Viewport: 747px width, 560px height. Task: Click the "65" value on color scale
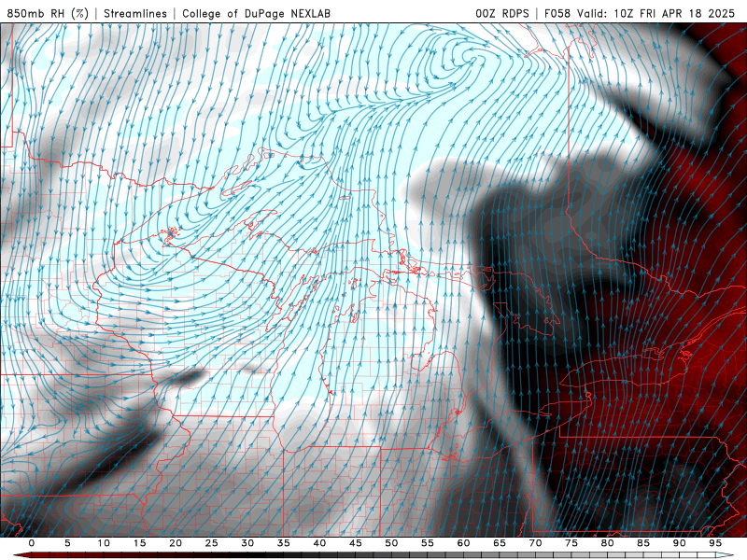(x=500, y=543)
